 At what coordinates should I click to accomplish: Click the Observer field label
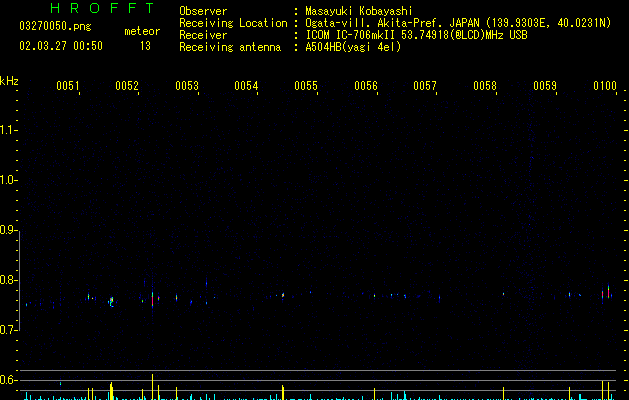(x=203, y=11)
